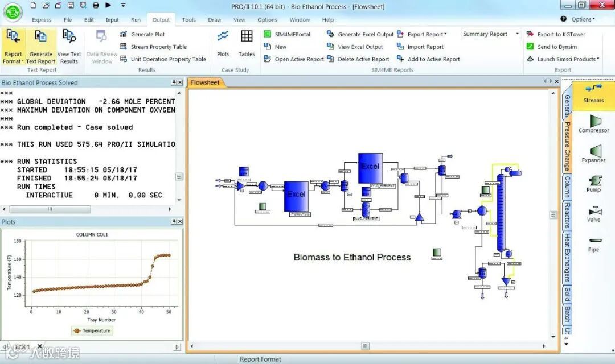
Task: Click the Open folder icon in quick access
Action: 46,5
